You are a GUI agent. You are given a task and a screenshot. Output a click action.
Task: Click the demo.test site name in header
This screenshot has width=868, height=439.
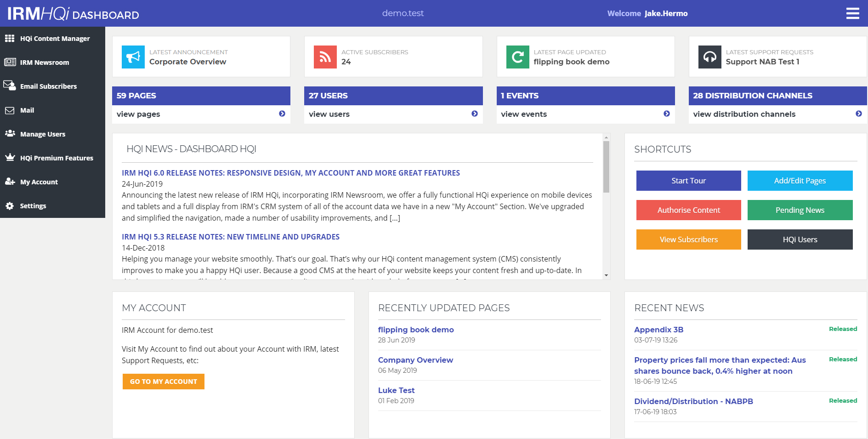403,13
